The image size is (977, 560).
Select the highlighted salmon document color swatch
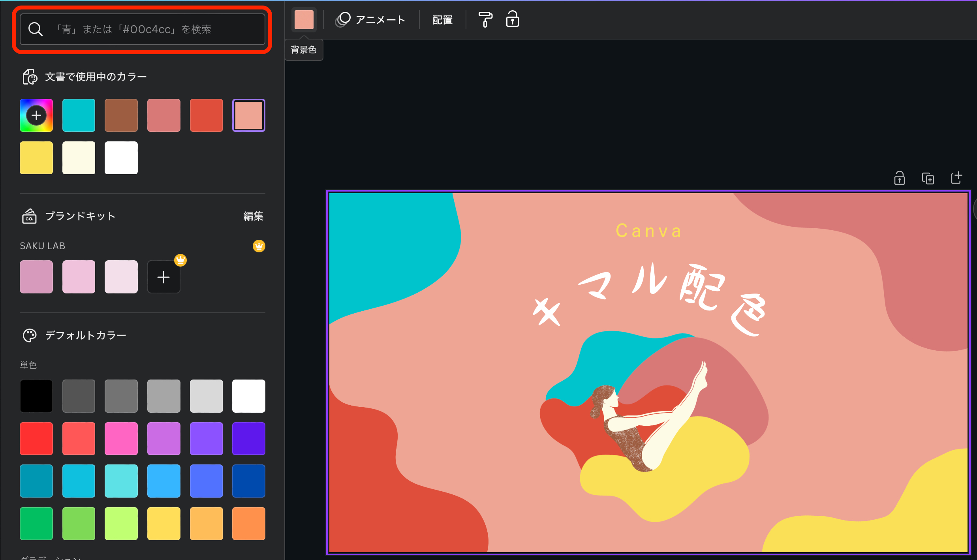249,115
